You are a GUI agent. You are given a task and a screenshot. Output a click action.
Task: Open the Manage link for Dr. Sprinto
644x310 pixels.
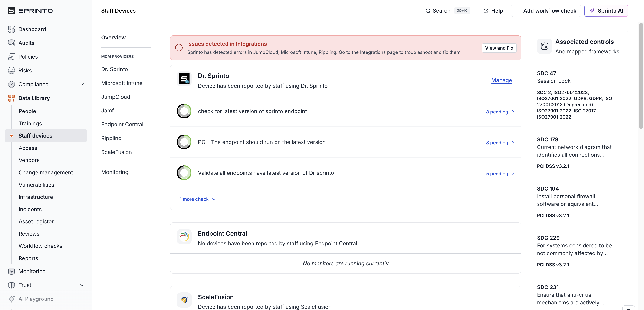coord(501,80)
